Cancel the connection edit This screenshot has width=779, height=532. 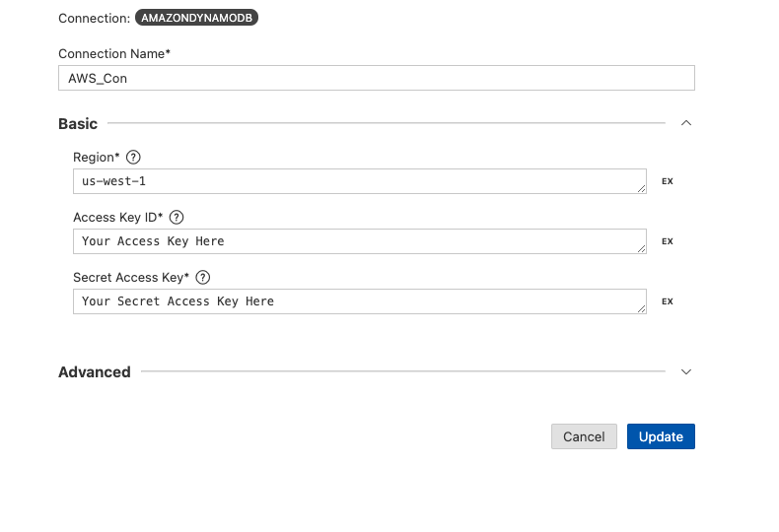pos(584,436)
